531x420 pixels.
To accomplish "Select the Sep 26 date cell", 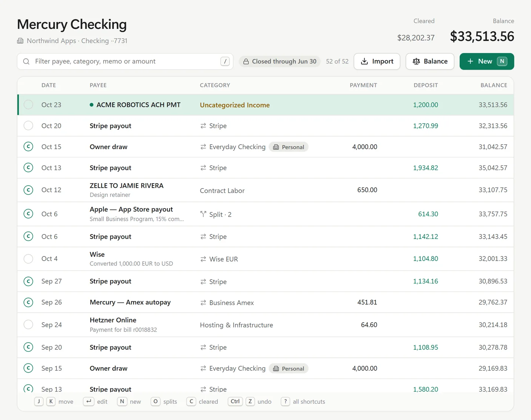I will click(x=52, y=302).
